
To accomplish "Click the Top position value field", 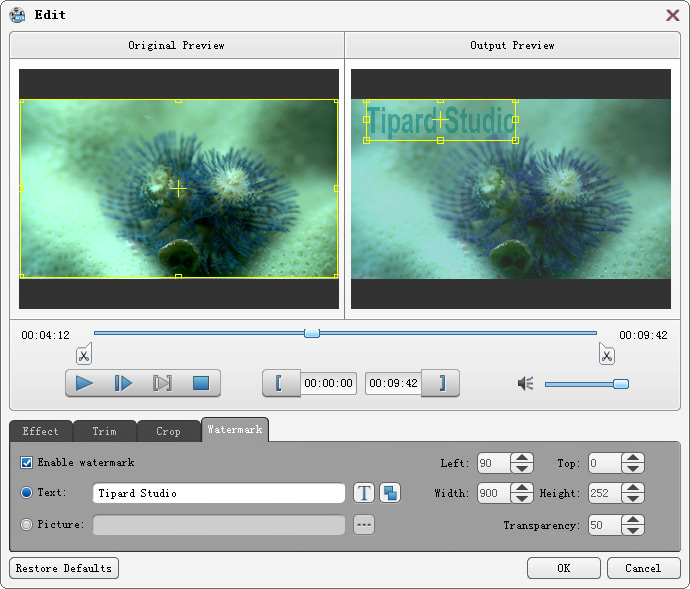I will pyautogui.click(x=605, y=463).
